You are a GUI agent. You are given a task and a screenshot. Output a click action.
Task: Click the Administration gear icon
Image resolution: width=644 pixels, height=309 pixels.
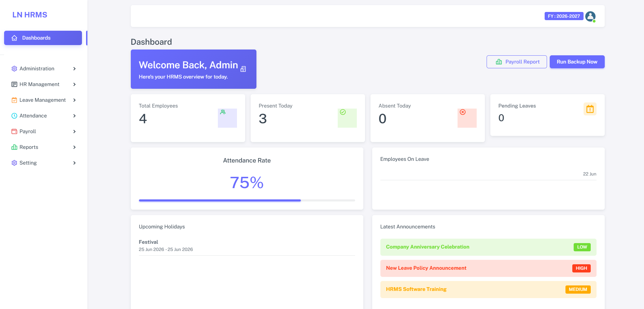pos(14,69)
